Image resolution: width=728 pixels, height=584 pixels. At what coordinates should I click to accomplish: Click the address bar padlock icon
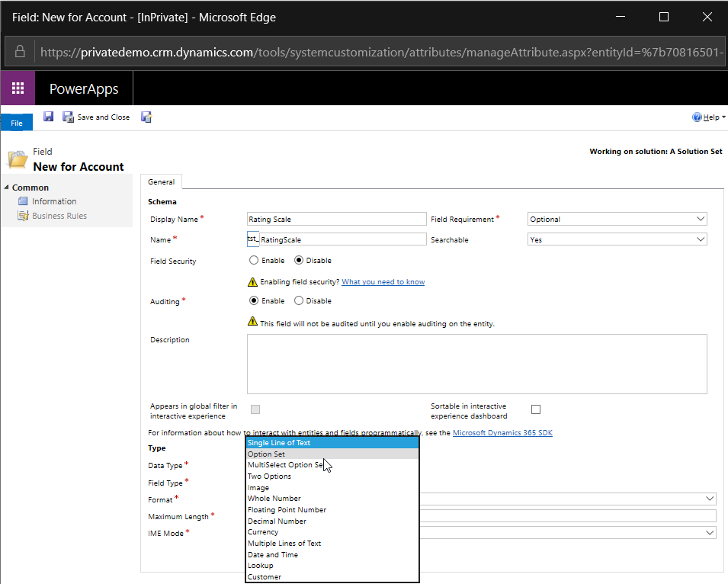click(x=21, y=52)
